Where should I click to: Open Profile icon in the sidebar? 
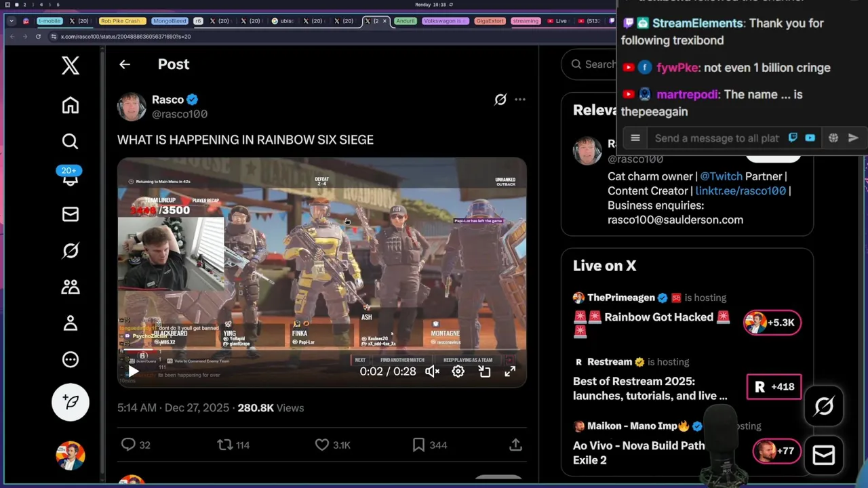point(70,323)
